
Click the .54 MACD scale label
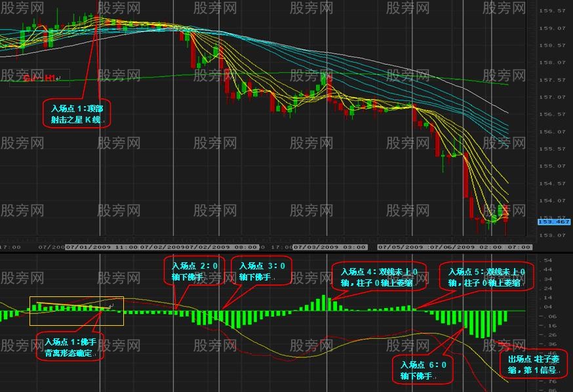(x=547, y=260)
